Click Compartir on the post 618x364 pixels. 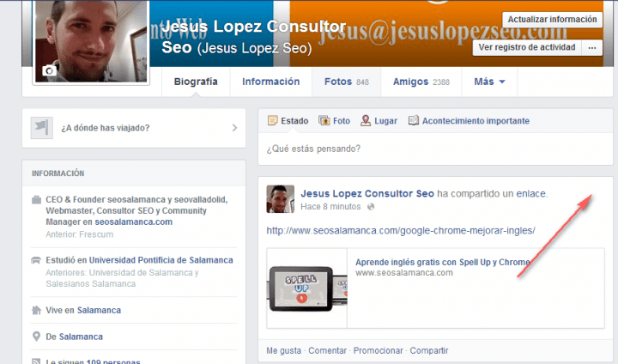[x=429, y=350]
